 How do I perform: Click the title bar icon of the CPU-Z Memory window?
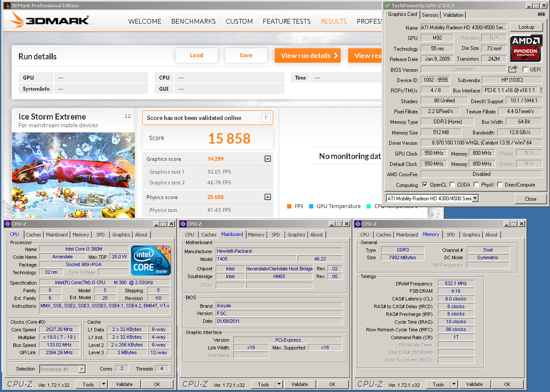coord(357,224)
